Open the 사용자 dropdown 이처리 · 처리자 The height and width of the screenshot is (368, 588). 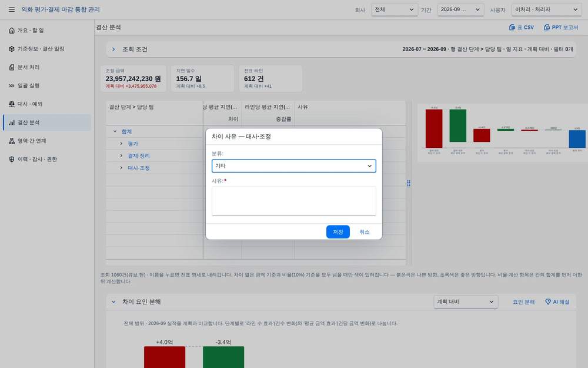546,9
